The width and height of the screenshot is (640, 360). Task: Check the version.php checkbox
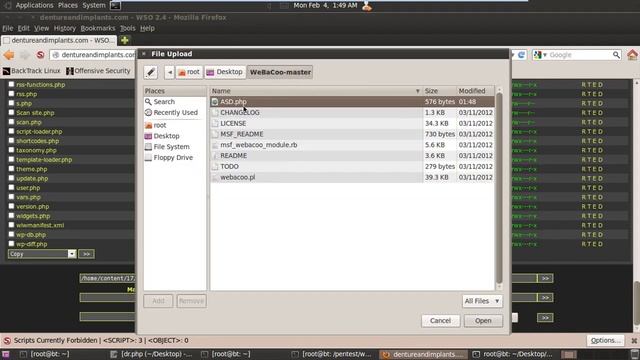11,207
